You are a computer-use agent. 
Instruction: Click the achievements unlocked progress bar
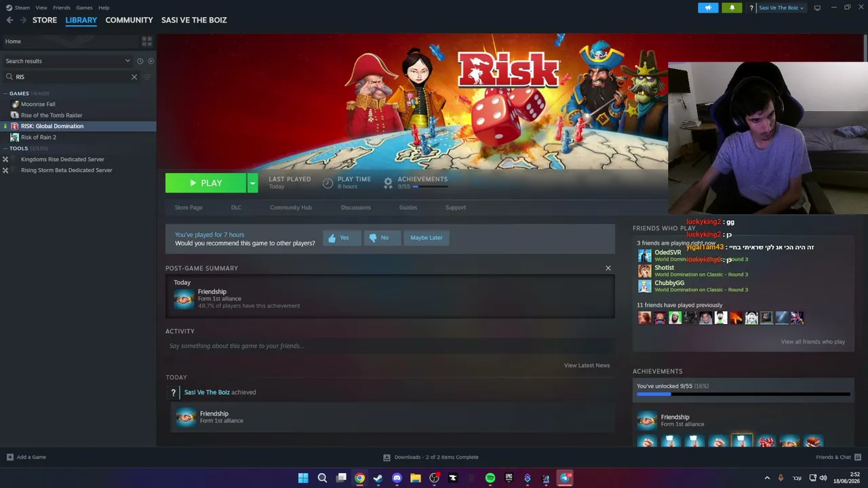tap(743, 394)
